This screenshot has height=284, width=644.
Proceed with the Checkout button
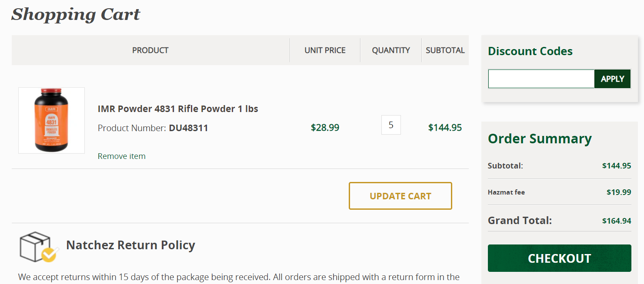[x=559, y=258]
